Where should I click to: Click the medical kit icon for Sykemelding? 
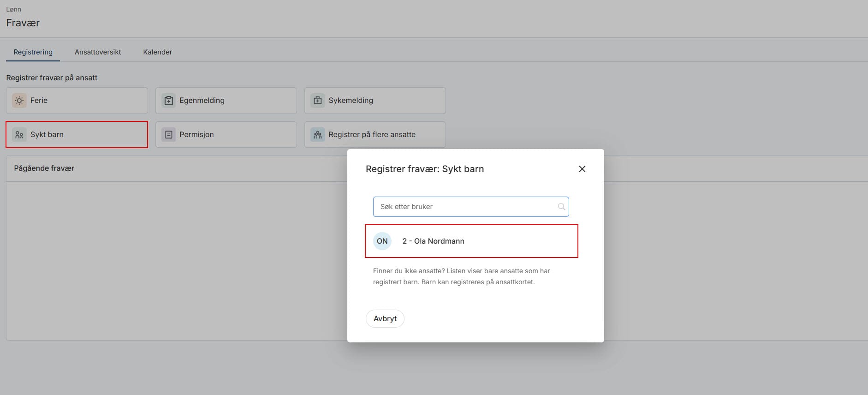pos(318,101)
